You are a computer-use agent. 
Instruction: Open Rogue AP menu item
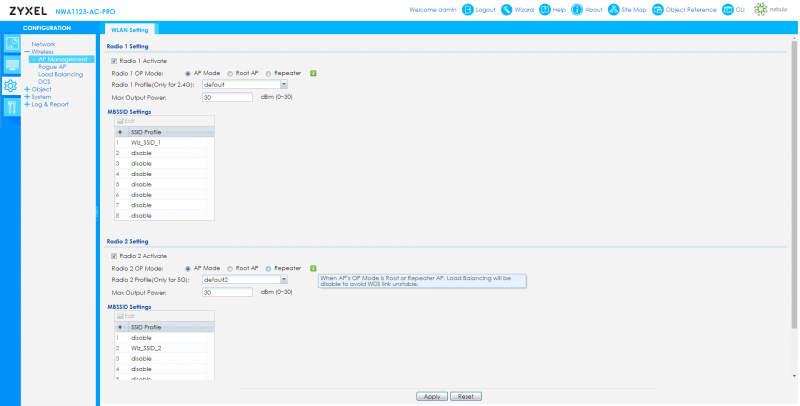(x=52, y=67)
